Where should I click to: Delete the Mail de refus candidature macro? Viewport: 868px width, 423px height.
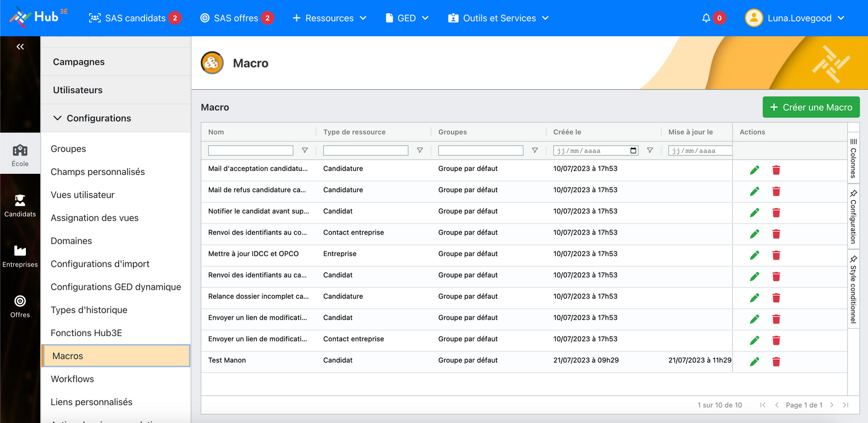coord(776,191)
